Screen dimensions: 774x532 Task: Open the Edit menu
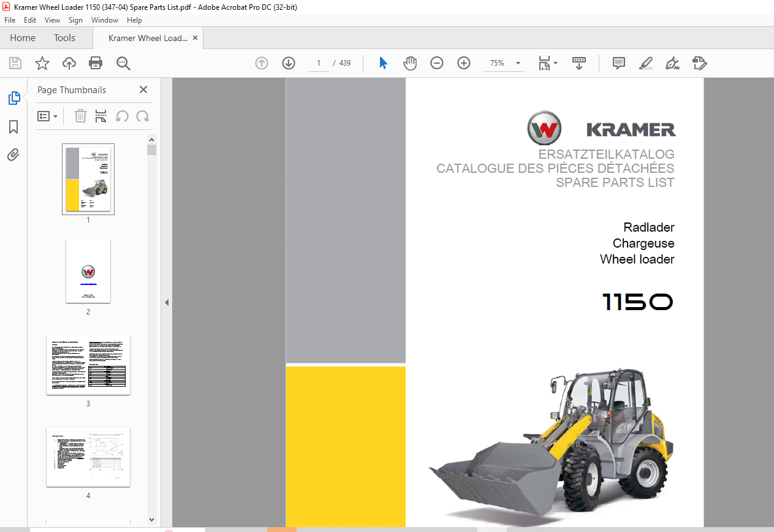(x=30, y=20)
